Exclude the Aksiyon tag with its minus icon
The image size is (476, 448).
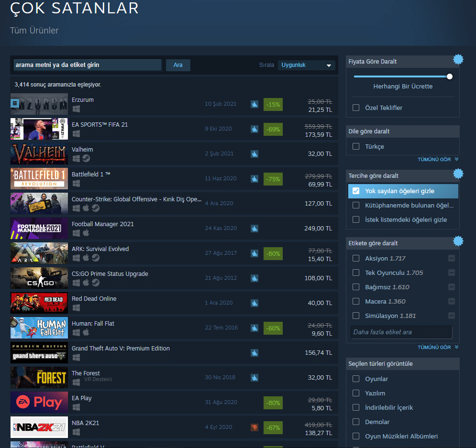pos(452,259)
